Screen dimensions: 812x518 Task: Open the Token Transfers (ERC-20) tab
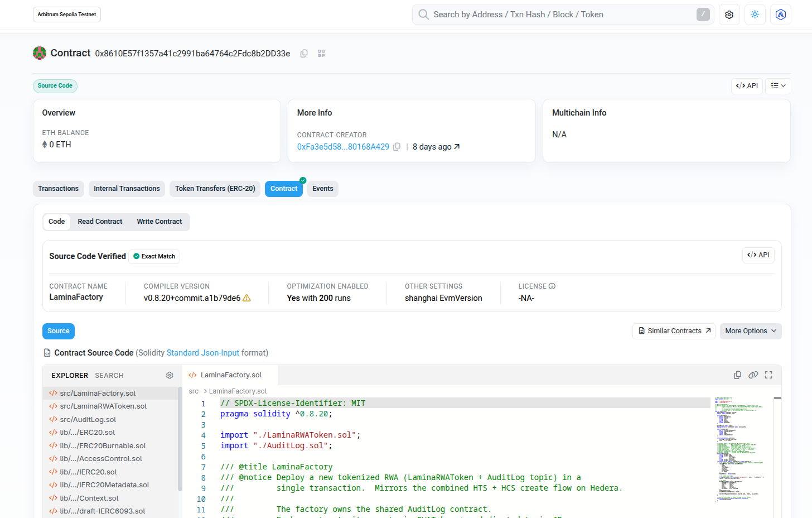215,189
